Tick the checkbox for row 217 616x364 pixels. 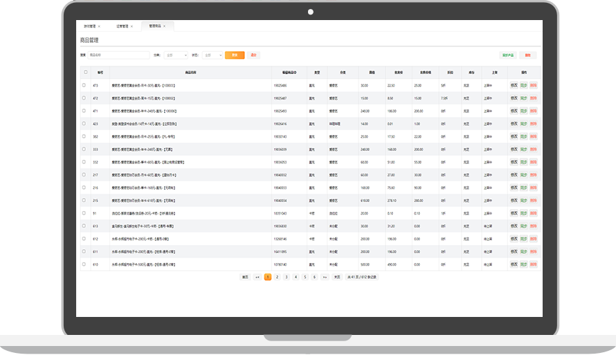point(84,175)
